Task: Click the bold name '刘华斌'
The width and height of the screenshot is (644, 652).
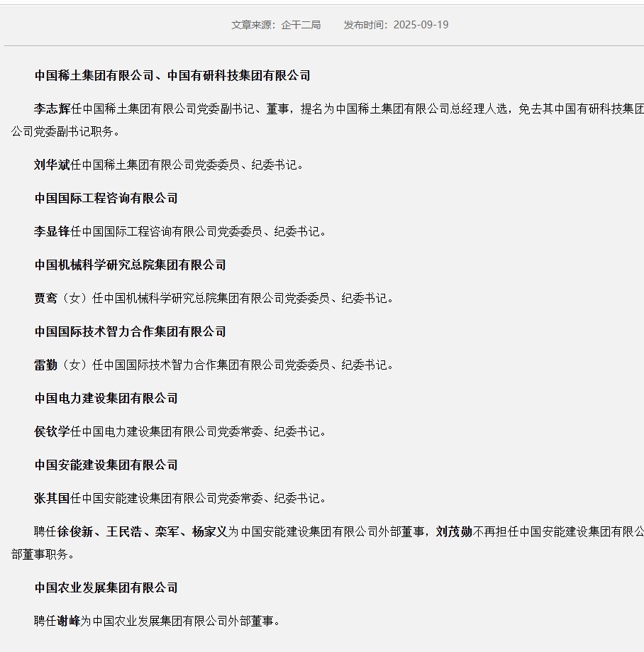Action: (52, 165)
